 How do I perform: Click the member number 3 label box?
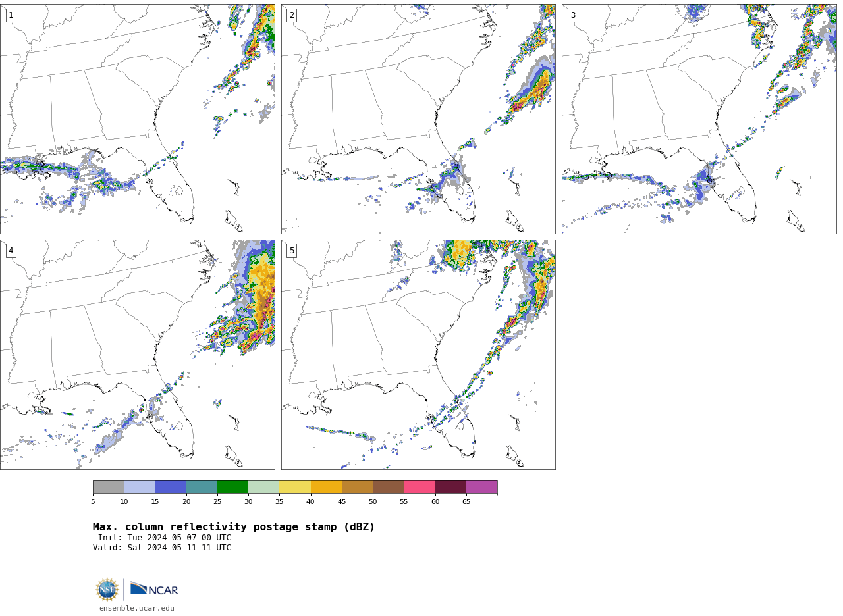tap(573, 15)
